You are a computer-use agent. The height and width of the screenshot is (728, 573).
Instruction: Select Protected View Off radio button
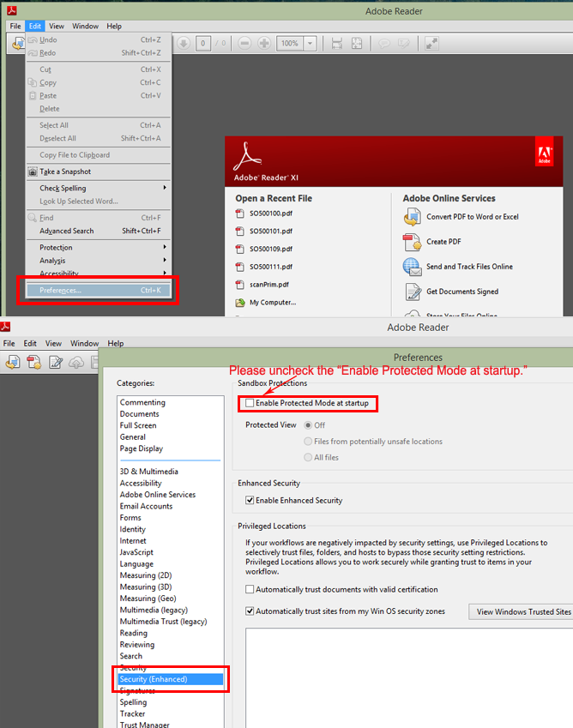pos(308,425)
